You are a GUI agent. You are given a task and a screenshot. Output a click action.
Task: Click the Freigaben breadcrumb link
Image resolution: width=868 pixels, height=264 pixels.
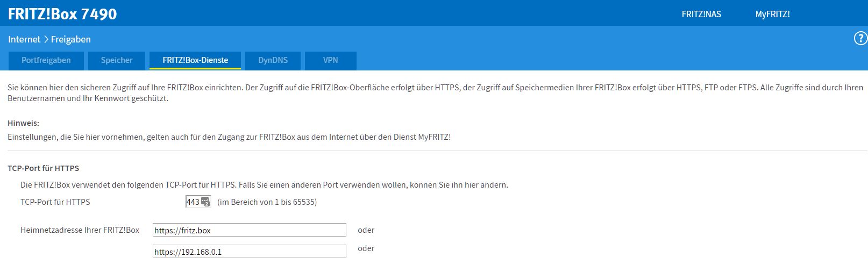click(71, 39)
